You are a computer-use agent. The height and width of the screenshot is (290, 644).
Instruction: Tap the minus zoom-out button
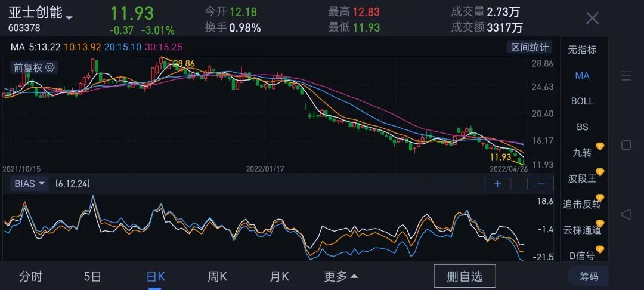(540, 184)
